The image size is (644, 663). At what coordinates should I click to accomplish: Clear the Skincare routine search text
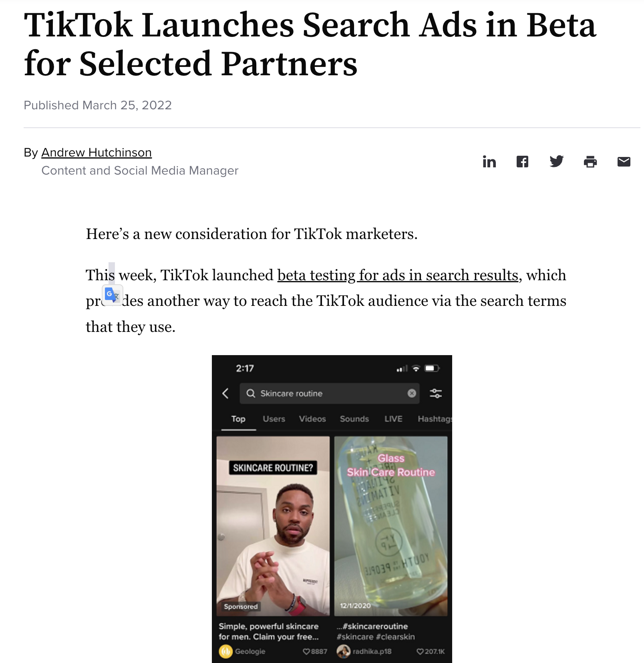click(x=411, y=393)
